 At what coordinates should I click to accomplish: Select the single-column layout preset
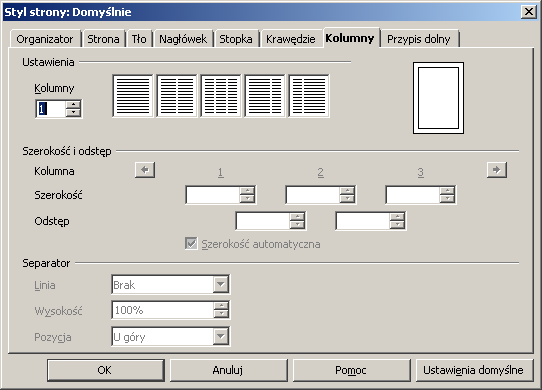[x=133, y=96]
